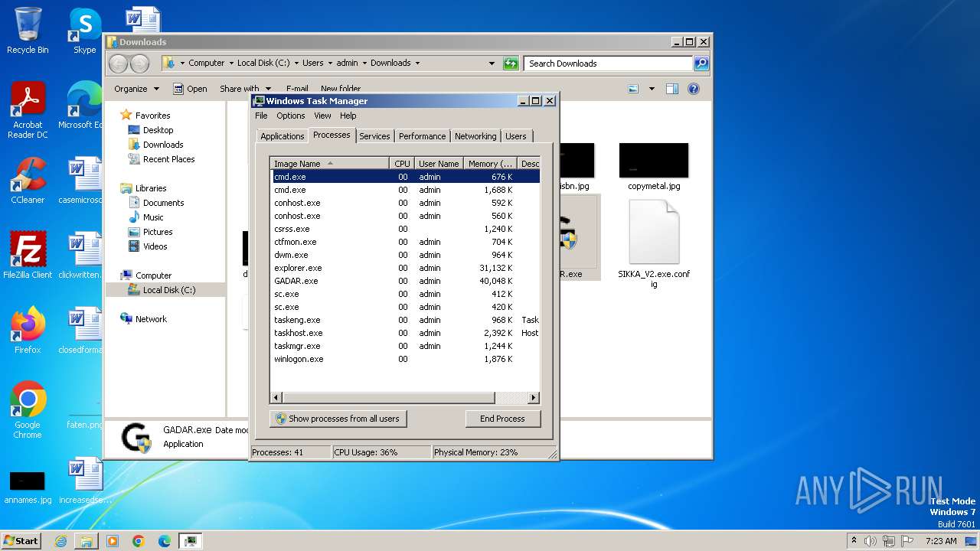980x551 pixels.
Task: Click the Task Manager taskbar button
Action: pyautogui.click(x=191, y=541)
